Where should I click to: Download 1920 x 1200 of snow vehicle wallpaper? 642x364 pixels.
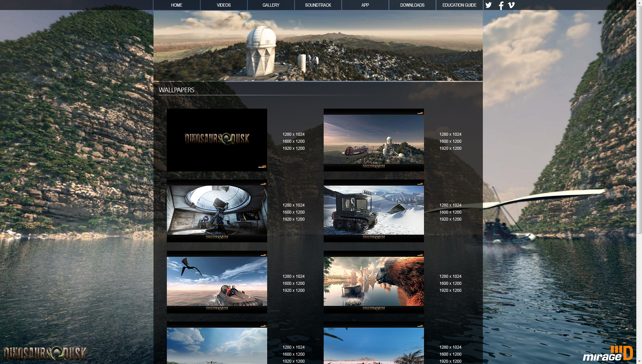(x=450, y=219)
